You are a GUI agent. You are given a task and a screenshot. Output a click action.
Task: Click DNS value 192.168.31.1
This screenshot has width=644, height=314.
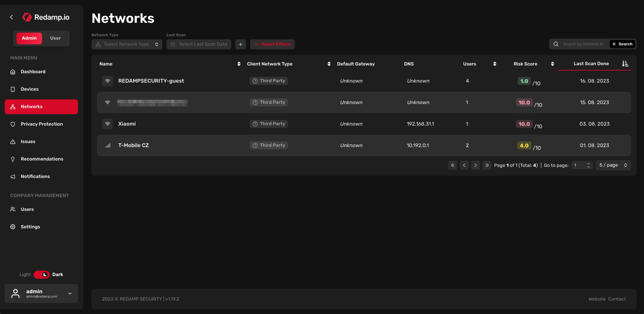(420, 124)
